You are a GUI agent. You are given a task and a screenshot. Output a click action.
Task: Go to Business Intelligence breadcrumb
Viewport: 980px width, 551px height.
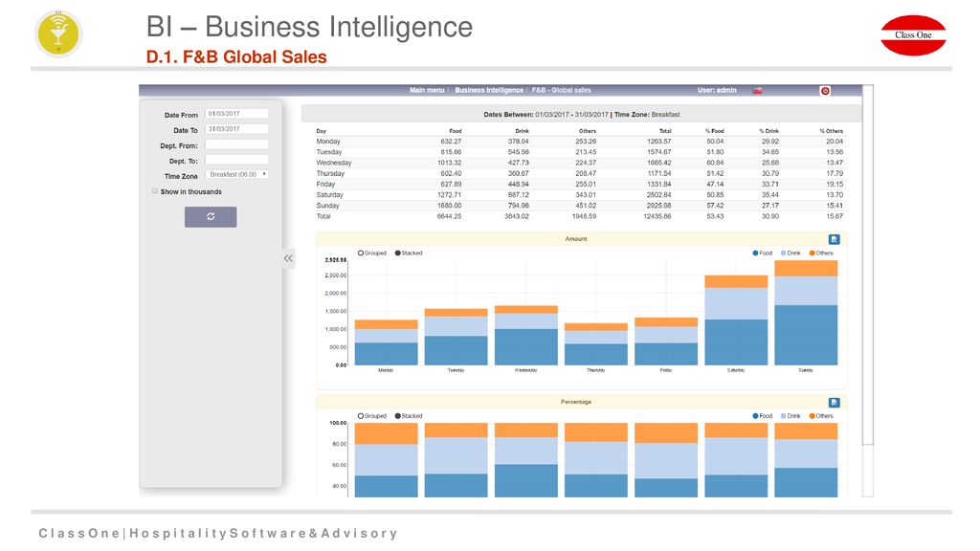(489, 91)
